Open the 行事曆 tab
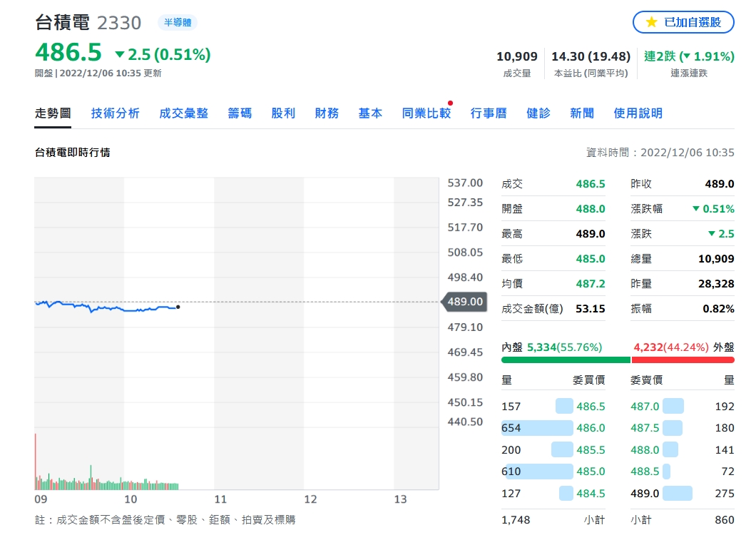 489,113
